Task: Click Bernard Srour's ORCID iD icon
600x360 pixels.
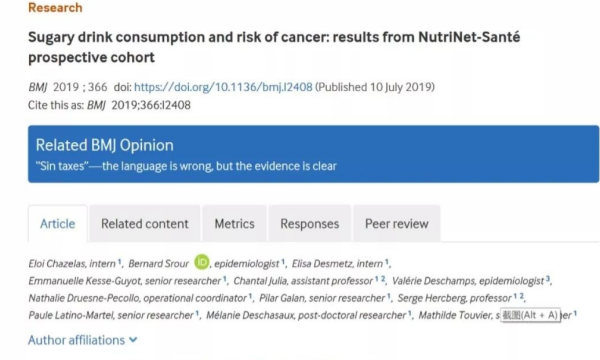Action: [202, 262]
